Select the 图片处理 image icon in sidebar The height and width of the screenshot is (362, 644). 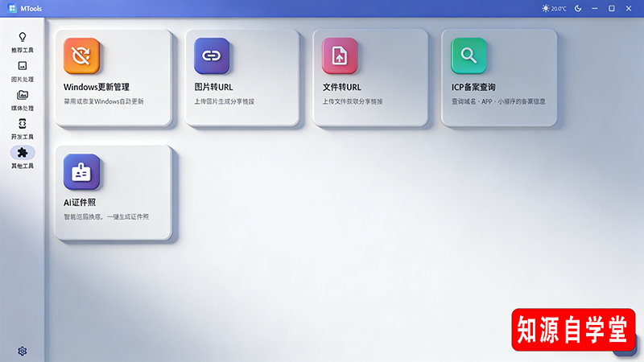[x=23, y=66]
